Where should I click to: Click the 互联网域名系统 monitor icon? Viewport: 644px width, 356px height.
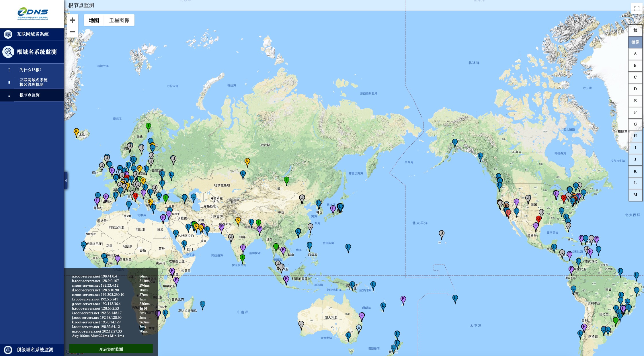click(8, 34)
